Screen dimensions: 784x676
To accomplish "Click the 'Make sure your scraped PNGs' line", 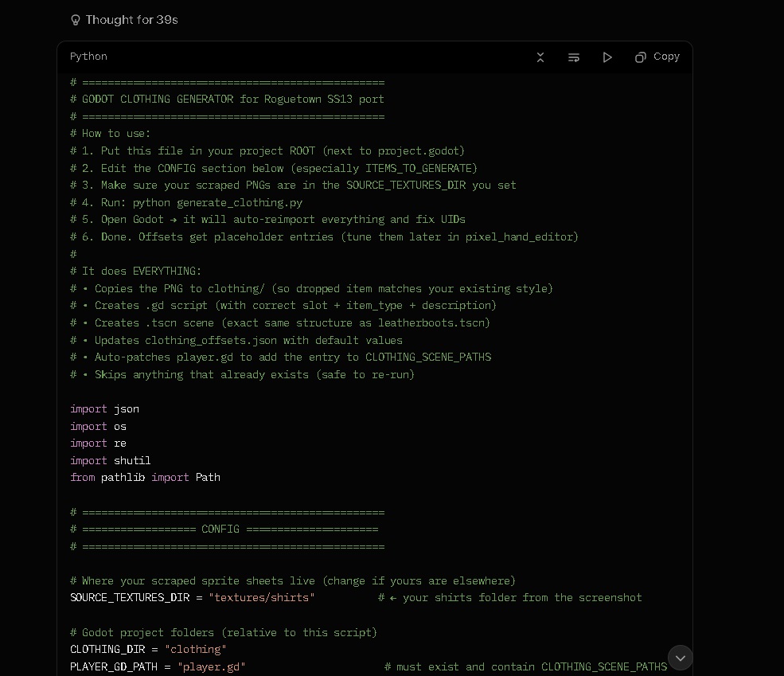I will (293, 185).
